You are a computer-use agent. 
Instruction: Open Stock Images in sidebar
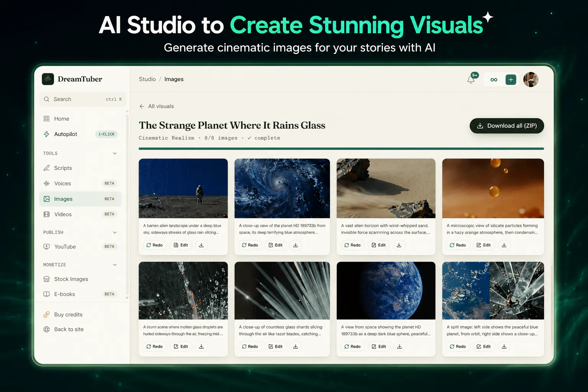[x=80, y=279]
